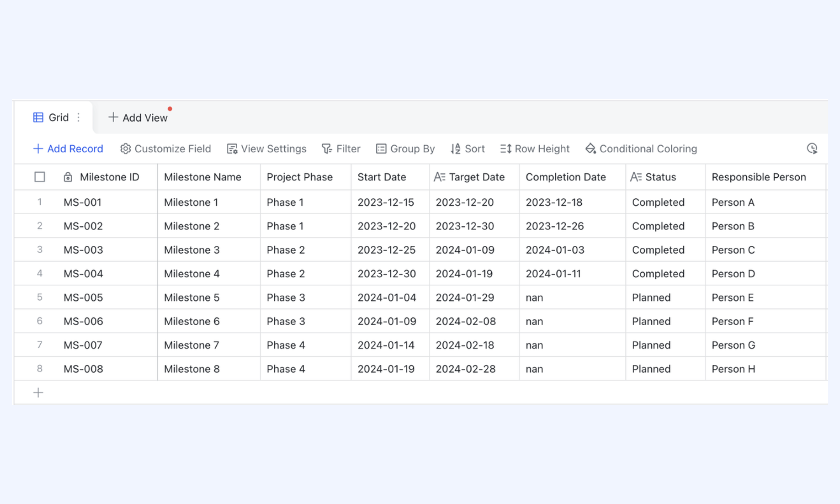The height and width of the screenshot is (504, 840).
Task: Select the MS-007 cell
Action: click(107, 345)
